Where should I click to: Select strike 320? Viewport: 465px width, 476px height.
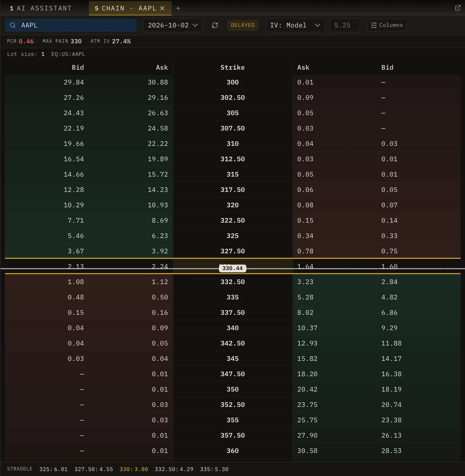click(232, 205)
